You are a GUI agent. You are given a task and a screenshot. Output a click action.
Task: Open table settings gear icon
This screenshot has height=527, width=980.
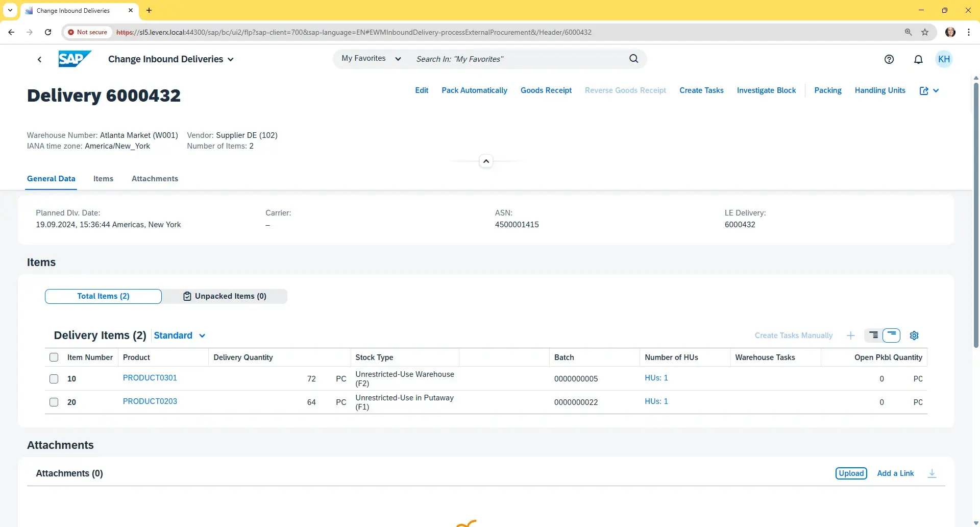click(x=914, y=336)
